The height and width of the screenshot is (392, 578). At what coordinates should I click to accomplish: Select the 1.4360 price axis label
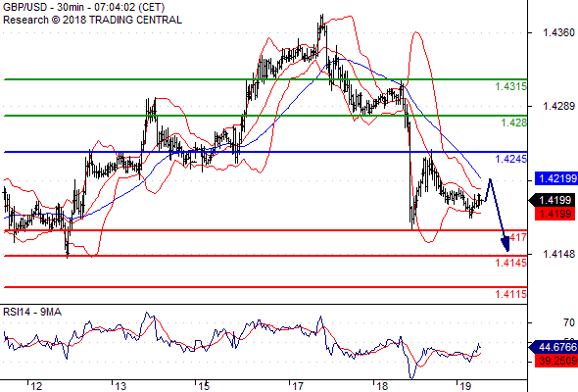tap(558, 32)
